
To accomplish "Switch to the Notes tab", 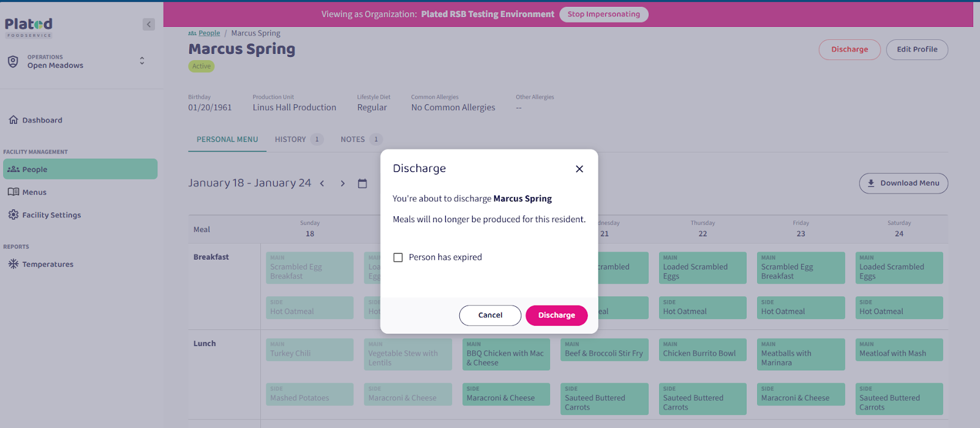I will click(x=353, y=140).
